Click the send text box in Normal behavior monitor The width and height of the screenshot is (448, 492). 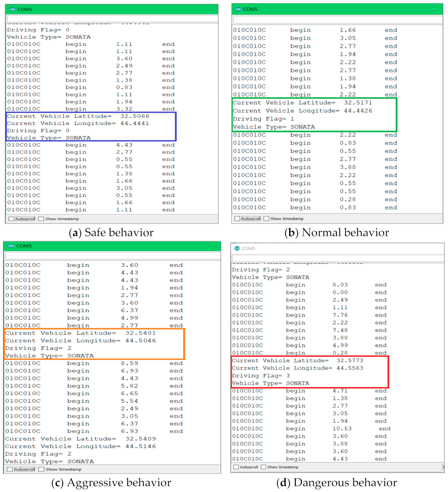coord(337,20)
